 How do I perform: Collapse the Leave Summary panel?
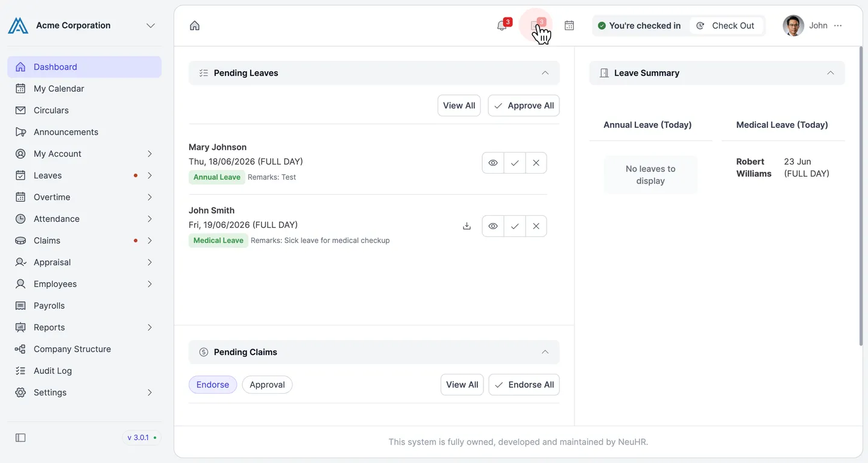click(x=831, y=73)
